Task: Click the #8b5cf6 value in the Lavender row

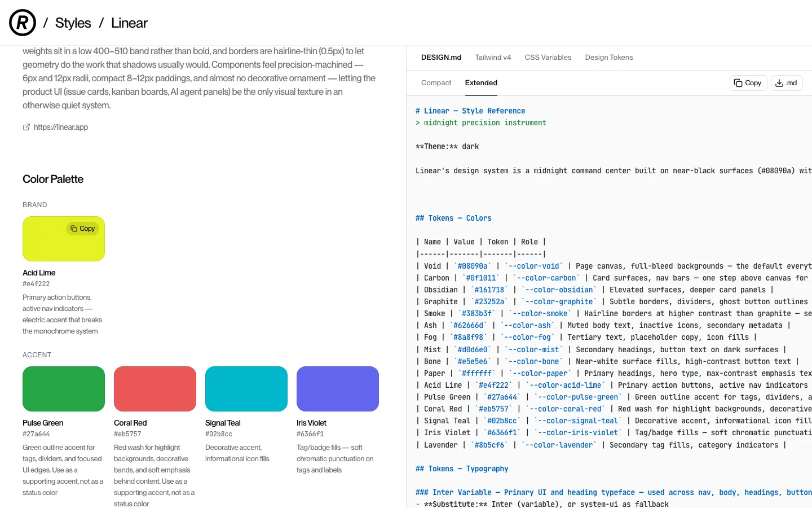Action: click(x=489, y=445)
